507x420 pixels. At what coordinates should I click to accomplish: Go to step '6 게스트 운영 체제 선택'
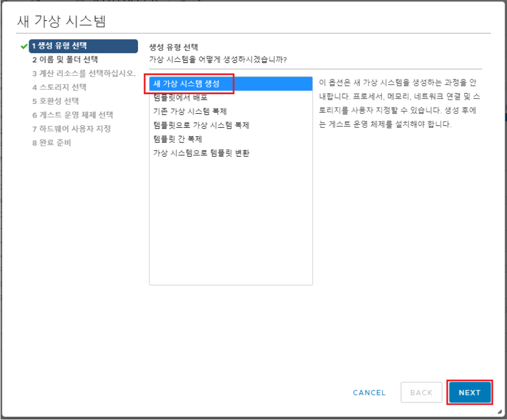72,115
